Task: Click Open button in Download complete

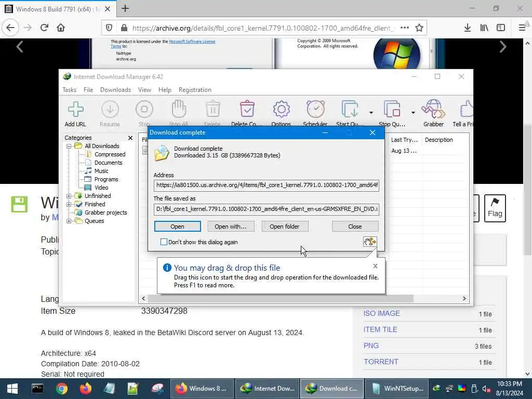Action: 178,227
